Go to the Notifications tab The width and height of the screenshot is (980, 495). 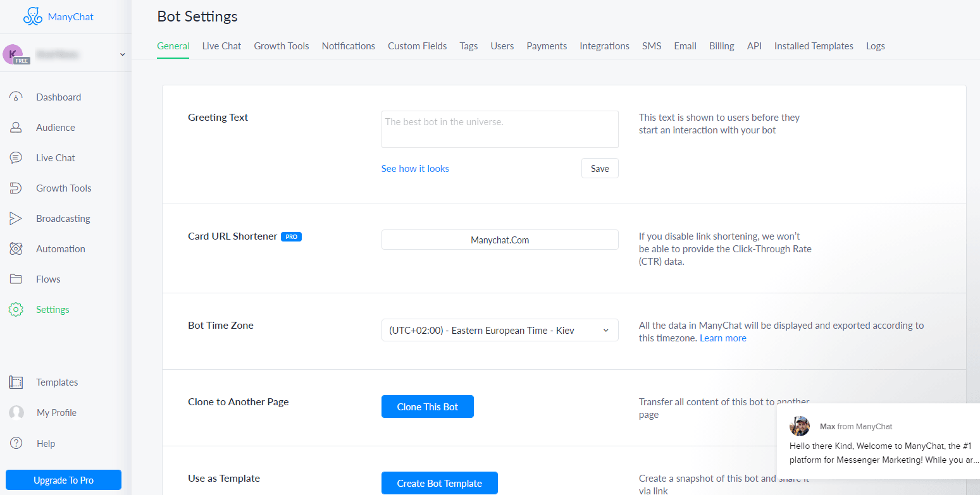pyautogui.click(x=349, y=46)
